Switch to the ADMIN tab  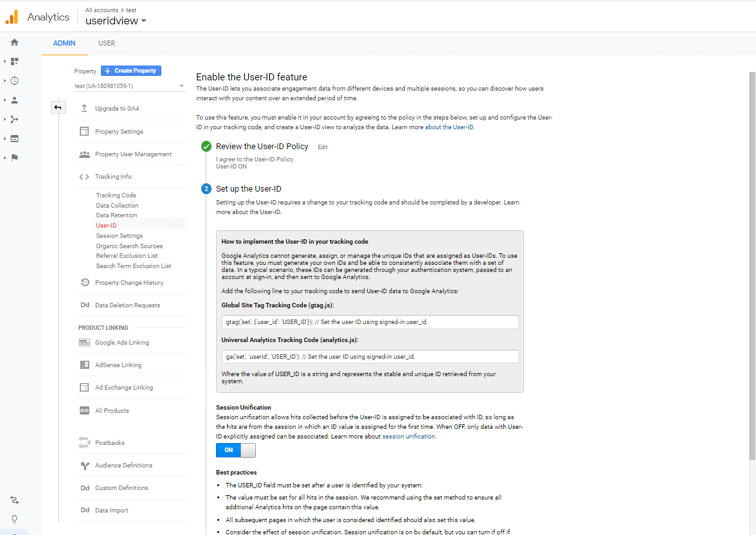64,43
